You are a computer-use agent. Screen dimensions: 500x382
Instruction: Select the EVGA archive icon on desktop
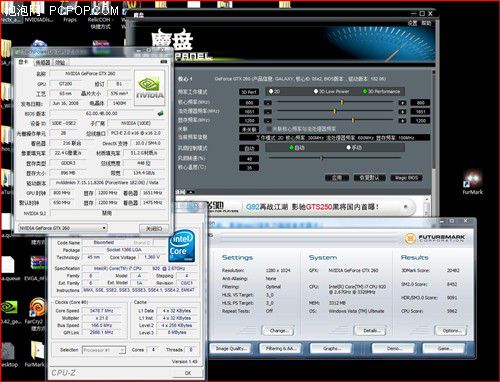click(x=37, y=267)
